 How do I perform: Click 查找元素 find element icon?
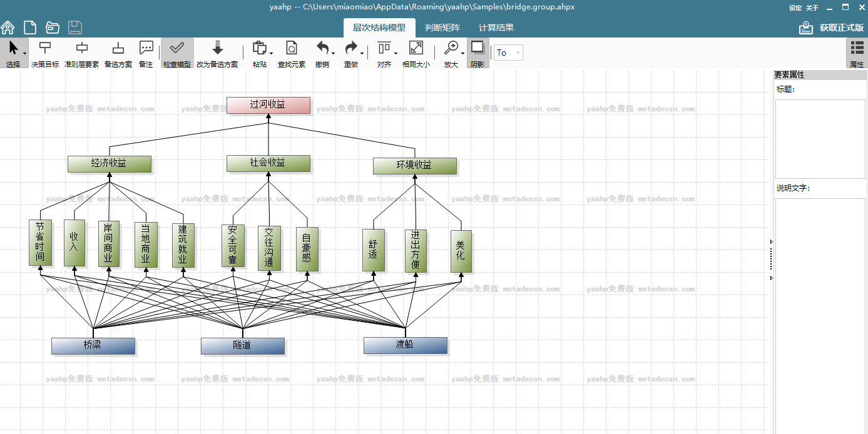click(x=291, y=53)
